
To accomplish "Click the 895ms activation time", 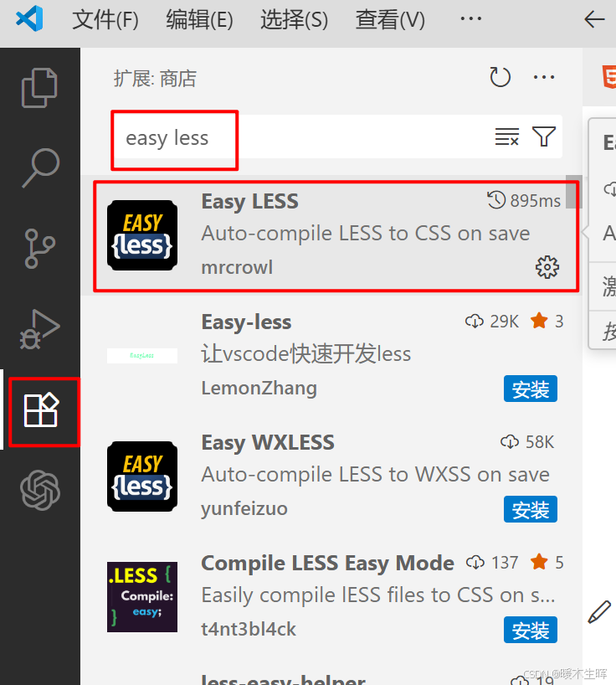I will (x=524, y=201).
